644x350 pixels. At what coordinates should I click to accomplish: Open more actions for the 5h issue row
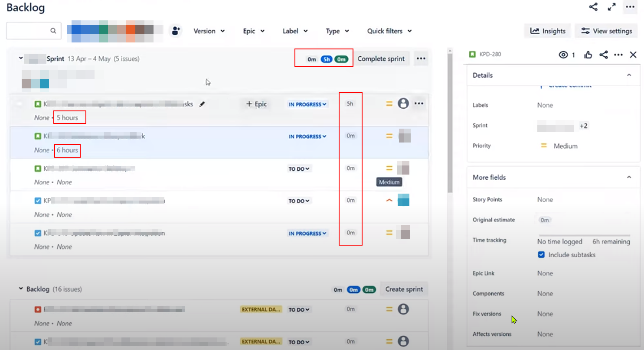[418, 104]
